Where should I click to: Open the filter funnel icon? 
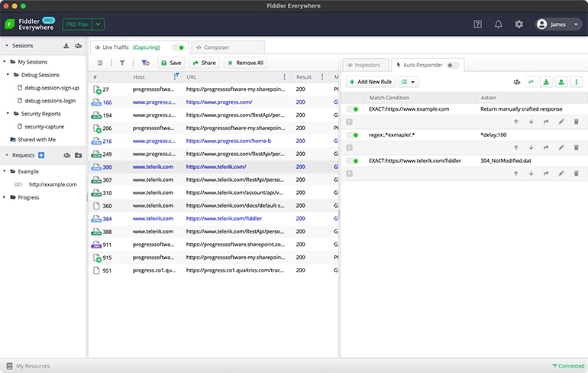click(122, 63)
